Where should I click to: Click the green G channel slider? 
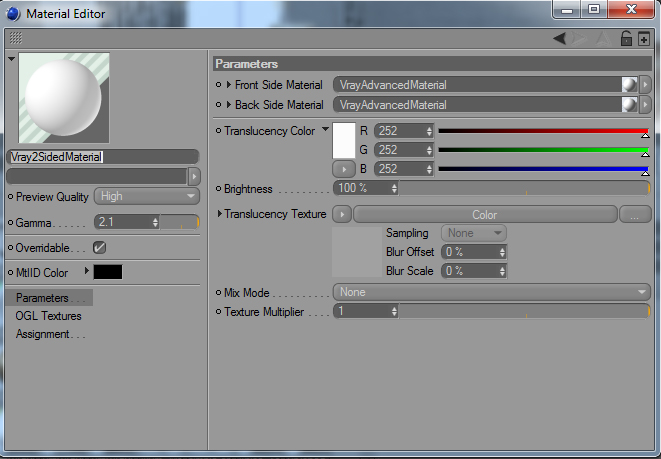click(543, 150)
